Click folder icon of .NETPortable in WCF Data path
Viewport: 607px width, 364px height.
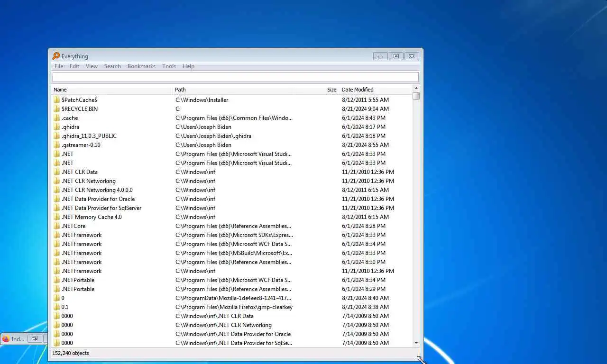coord(56,280)
